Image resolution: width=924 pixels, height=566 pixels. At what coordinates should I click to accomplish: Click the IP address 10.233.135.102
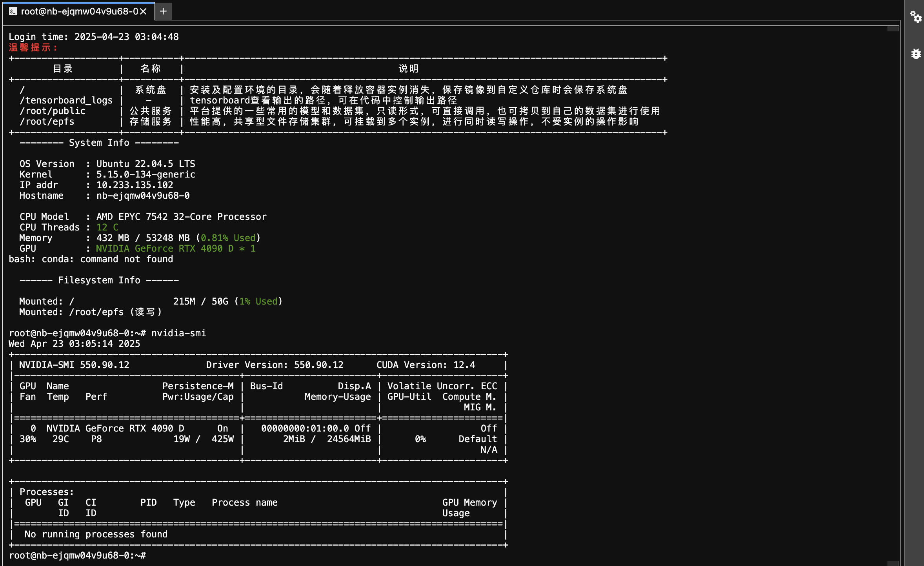point(135,185)
